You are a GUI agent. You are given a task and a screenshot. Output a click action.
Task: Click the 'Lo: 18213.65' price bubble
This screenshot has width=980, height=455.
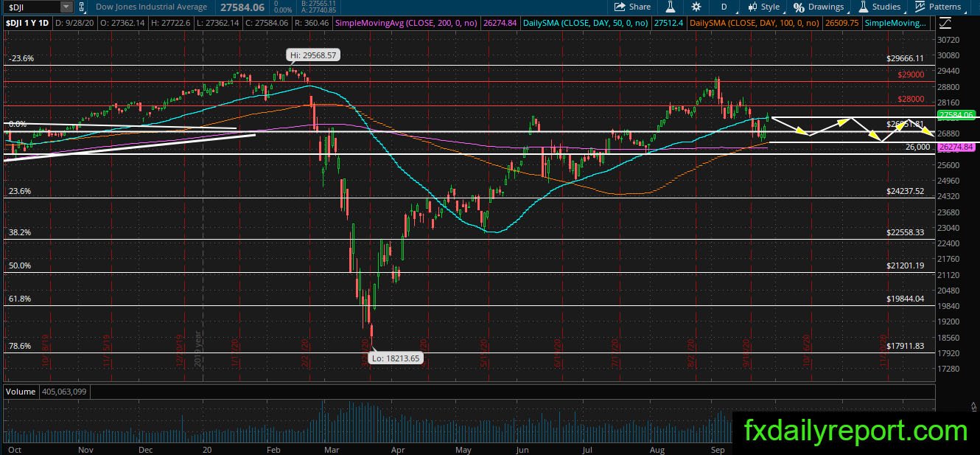396,358
